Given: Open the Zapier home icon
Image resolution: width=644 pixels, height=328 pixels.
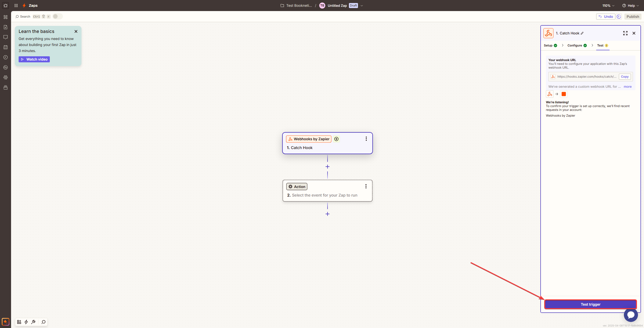Looking at the screenshot, I should (x=6, y=5).
